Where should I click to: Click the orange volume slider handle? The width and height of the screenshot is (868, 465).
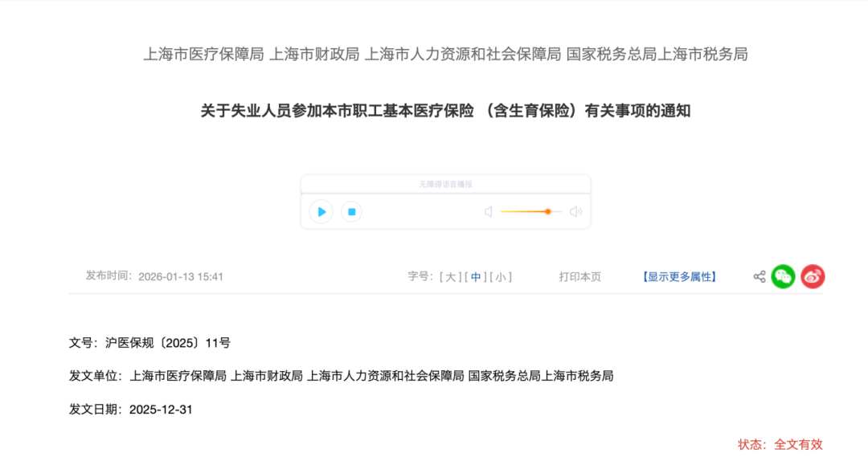click(547, 212)
